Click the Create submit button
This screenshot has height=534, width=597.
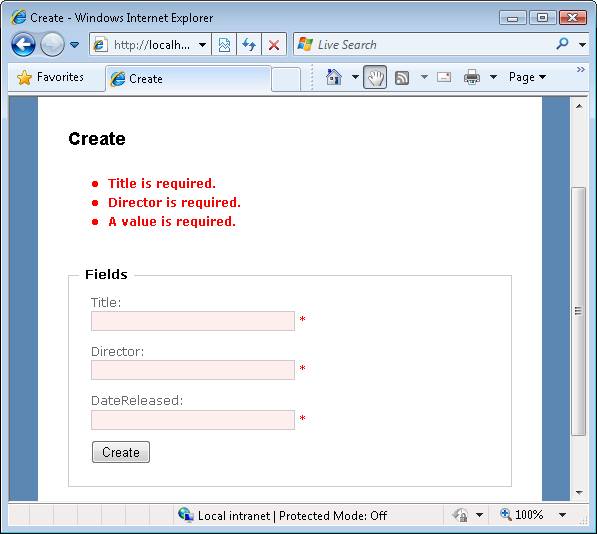pyautogui.click(x=121, y=452)
